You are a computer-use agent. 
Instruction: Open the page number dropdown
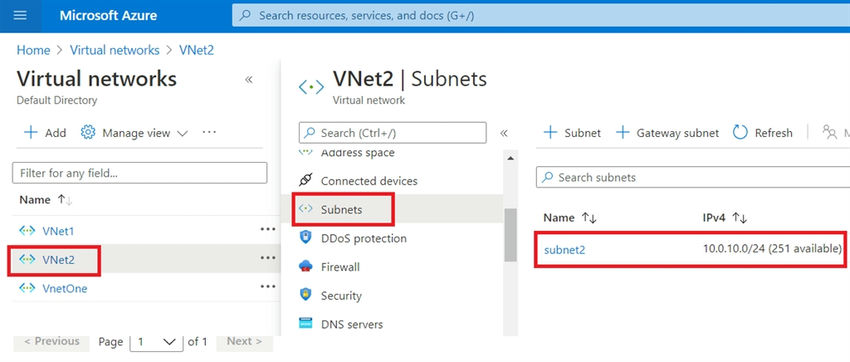pos(157,342)
